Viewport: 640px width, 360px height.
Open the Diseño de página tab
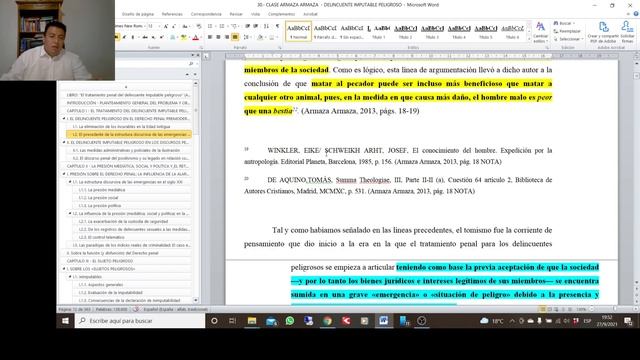(x=138, y=14)
